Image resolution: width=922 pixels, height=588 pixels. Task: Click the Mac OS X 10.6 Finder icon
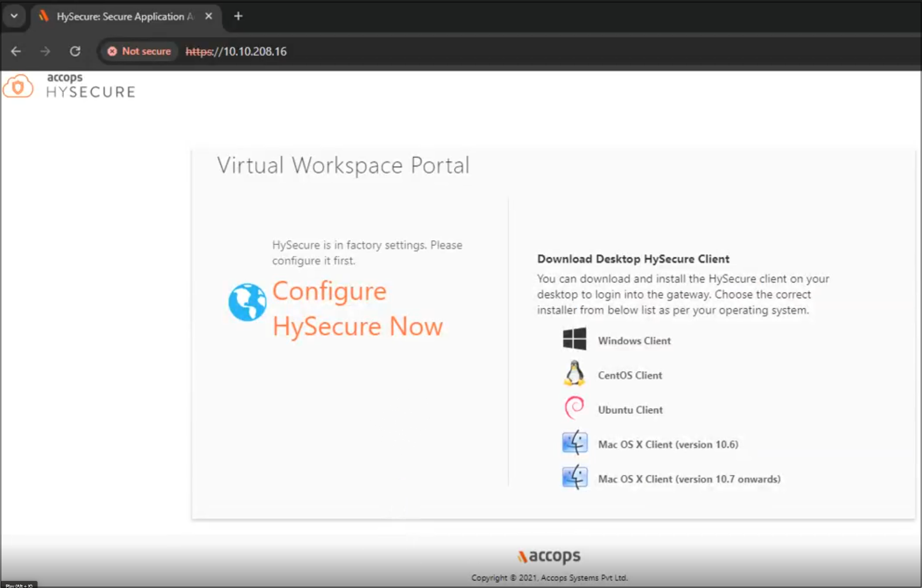tap(574, 443)
